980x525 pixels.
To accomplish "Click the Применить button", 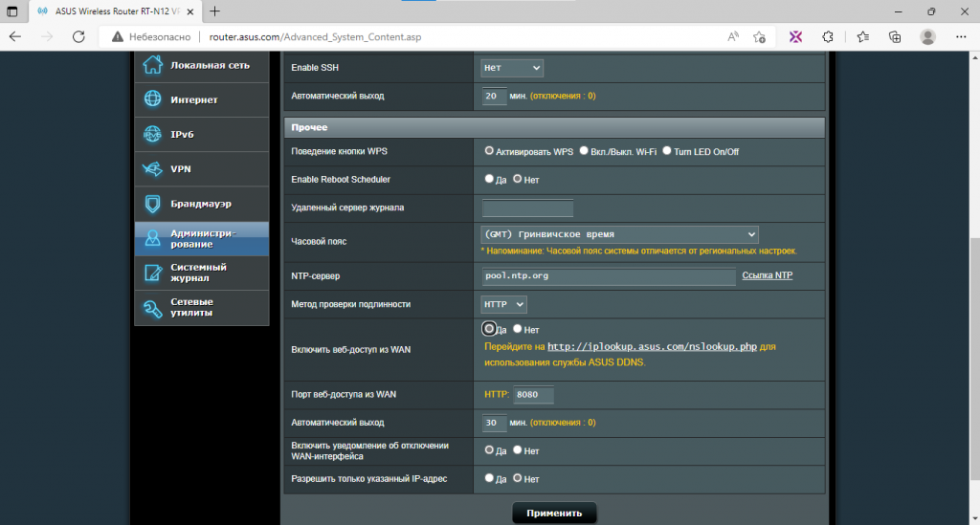I will pos(554,514).
